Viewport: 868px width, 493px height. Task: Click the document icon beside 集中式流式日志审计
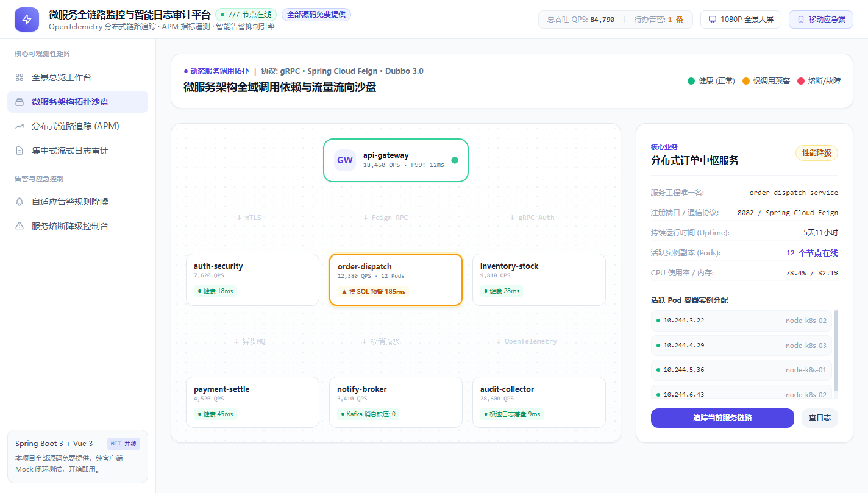pyautogui.click(x=20, y=151)
